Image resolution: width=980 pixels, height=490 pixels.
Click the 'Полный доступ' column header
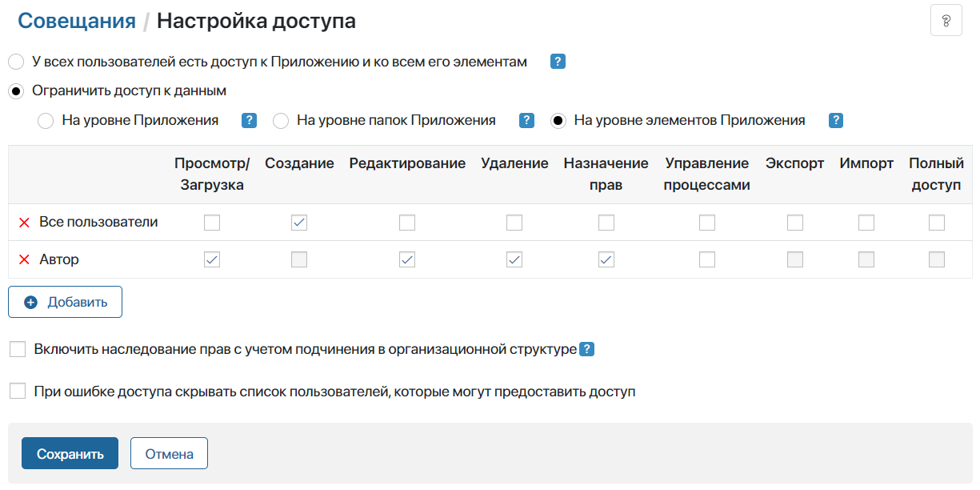coord(937,174)
